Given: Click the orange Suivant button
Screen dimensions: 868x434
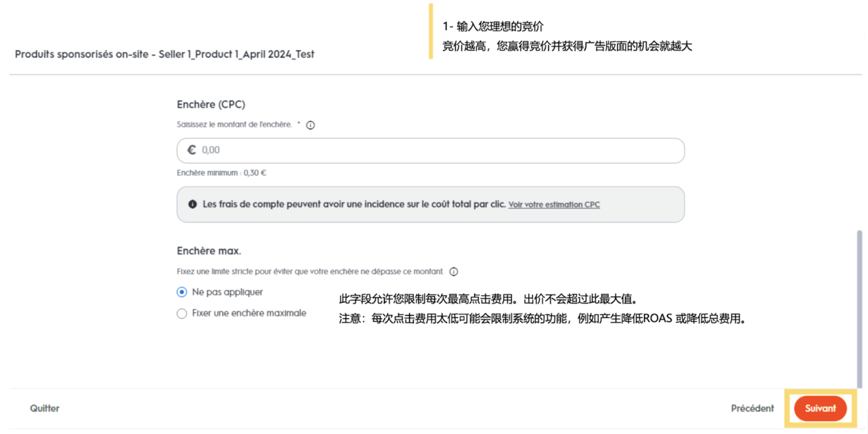Looking at the screenshot, I should [x=820, y=408].
